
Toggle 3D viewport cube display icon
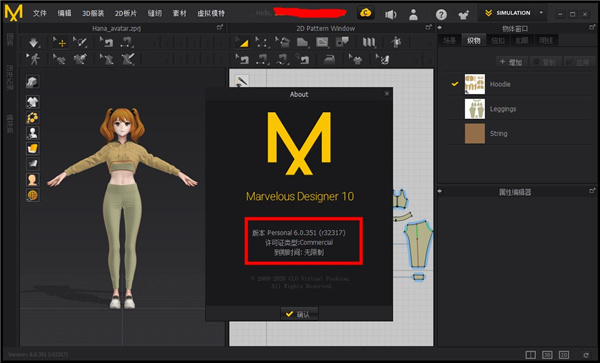click(x=33, y=81)
